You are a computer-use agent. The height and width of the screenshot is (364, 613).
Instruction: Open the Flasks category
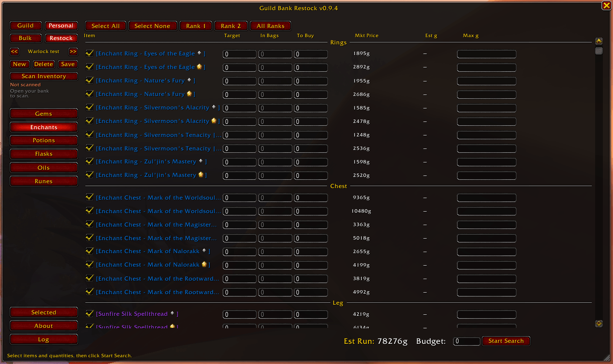[x=44, y=154]
